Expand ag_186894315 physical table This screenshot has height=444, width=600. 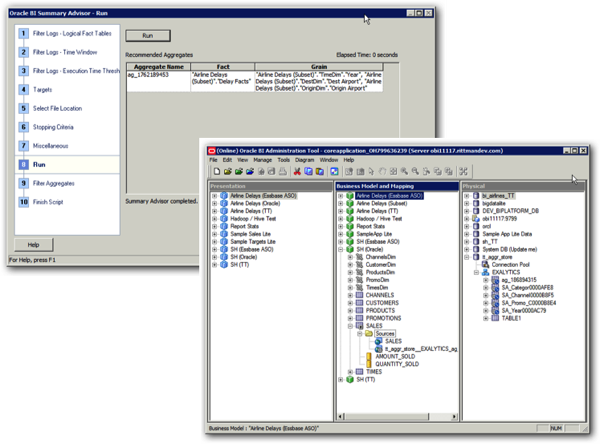(x=486, y=280)
